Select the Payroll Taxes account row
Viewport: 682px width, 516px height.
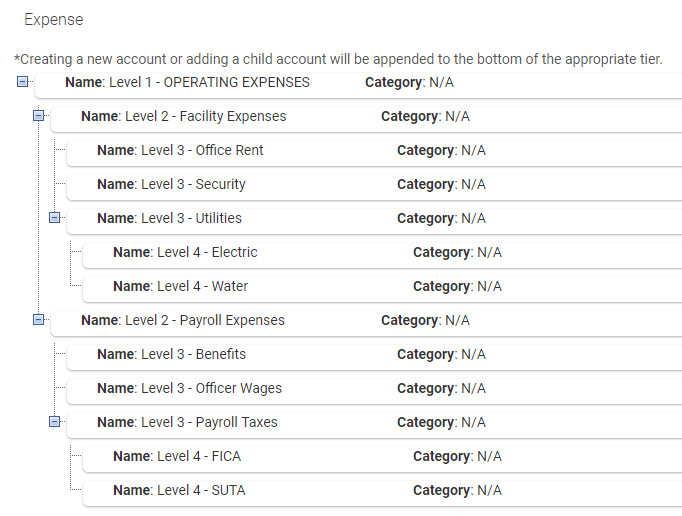[x=187, y=422]
